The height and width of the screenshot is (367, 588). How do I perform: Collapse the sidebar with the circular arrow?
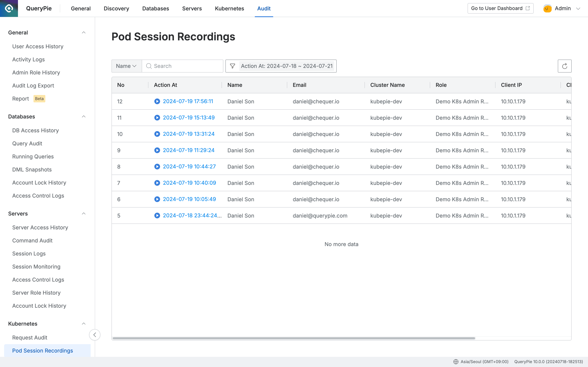click(95, 335)
